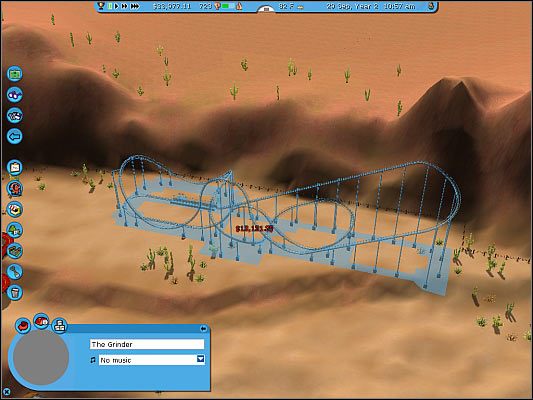Open the guests binoculars view icon
The width and height of the screenshot is (533, 400).
click(x=15, y=94)
